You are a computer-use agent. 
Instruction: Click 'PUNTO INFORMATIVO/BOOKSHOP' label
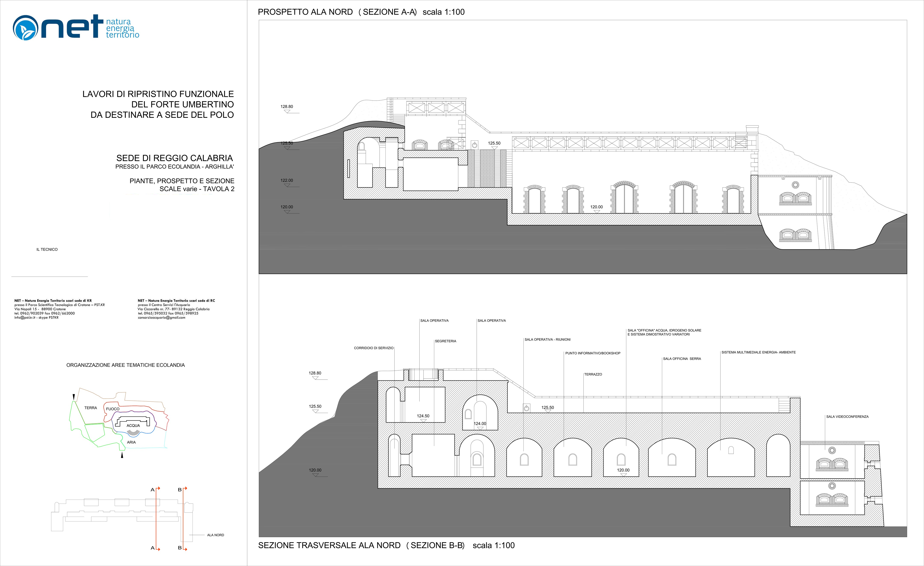pyautogui.click(x=593, y=353)
